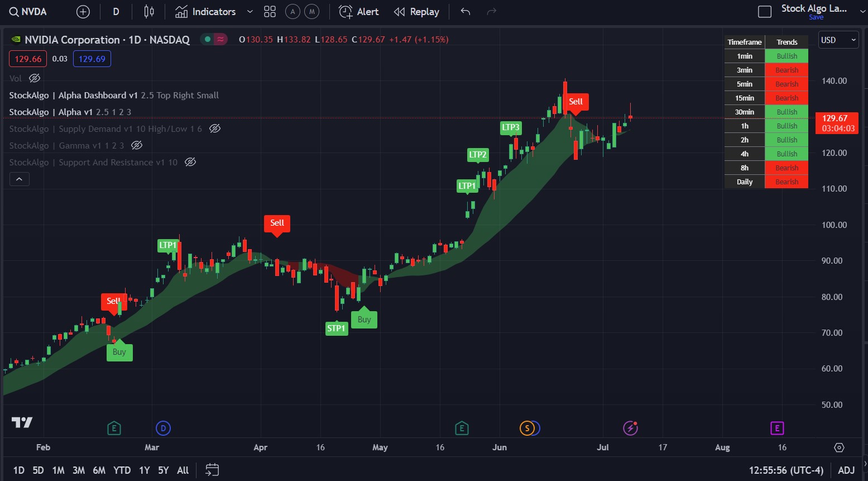This screenshot has height=481, width=868.
Task: Start bar Replay mode
Action: point(416,12)
